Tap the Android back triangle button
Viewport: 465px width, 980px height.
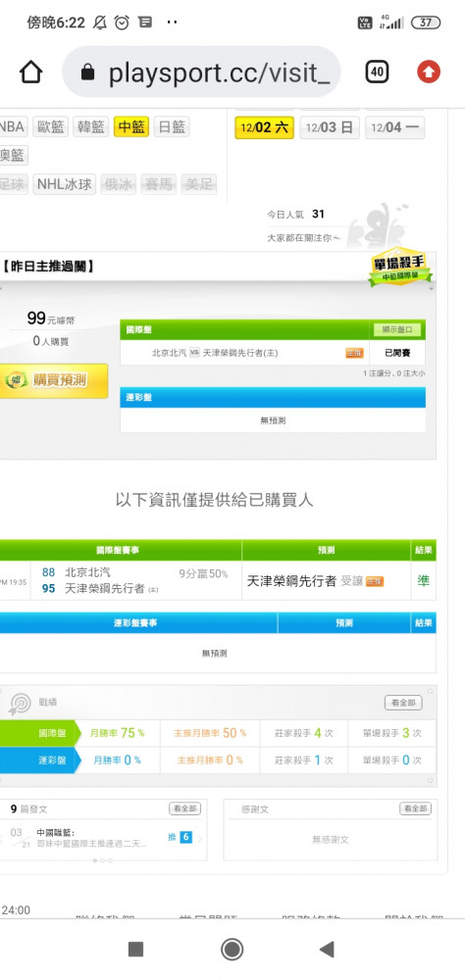pos(326,950)
